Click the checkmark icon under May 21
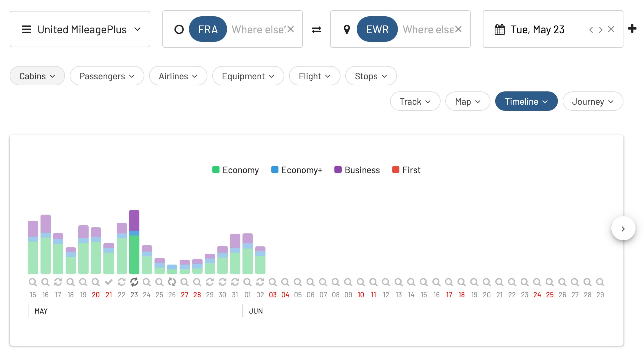Screen dimensions: 644x359 point(109,282)
